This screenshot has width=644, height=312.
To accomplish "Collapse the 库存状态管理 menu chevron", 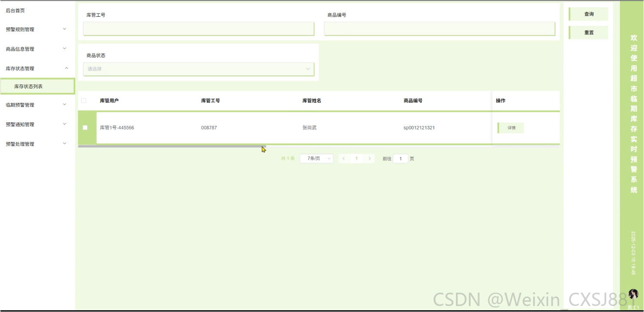I will coord(66,68).
